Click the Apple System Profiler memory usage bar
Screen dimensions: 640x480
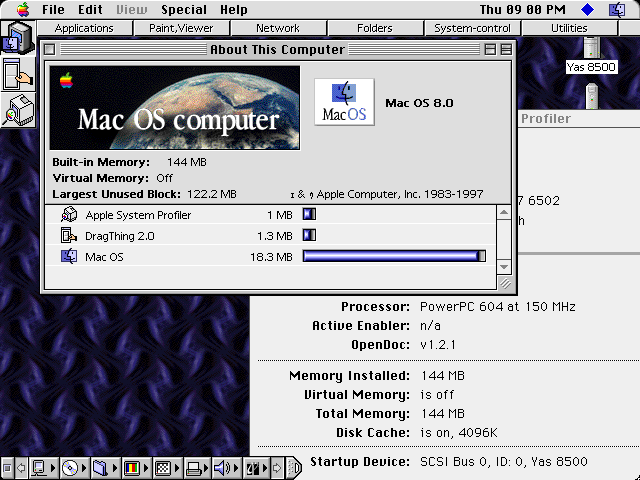click(x=309, y=214)
